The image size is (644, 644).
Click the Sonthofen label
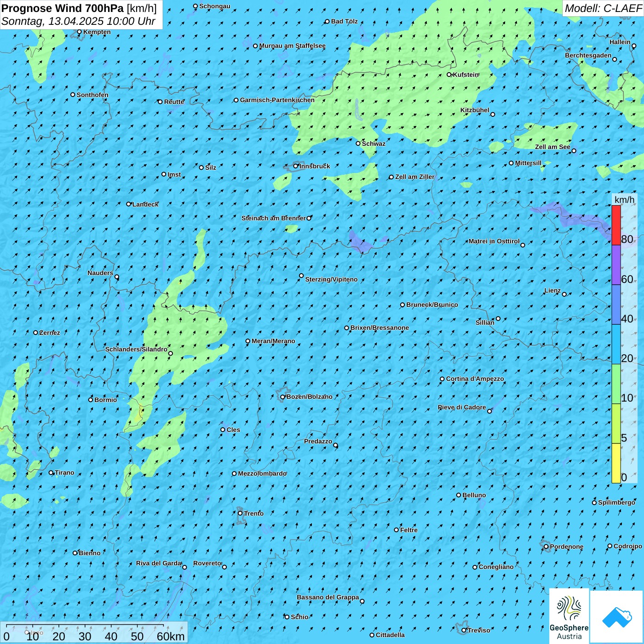pyautogui.click(x=92, y=95)
